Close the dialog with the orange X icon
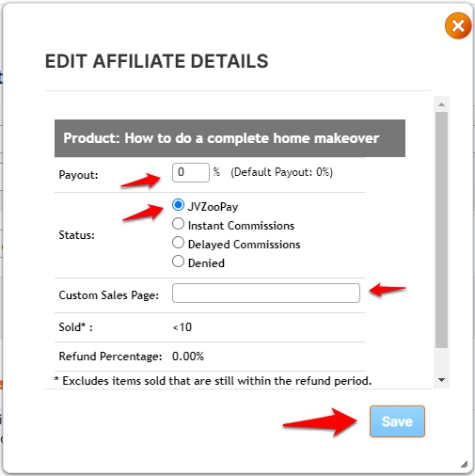Screen dimensions: 475x476 458,26
